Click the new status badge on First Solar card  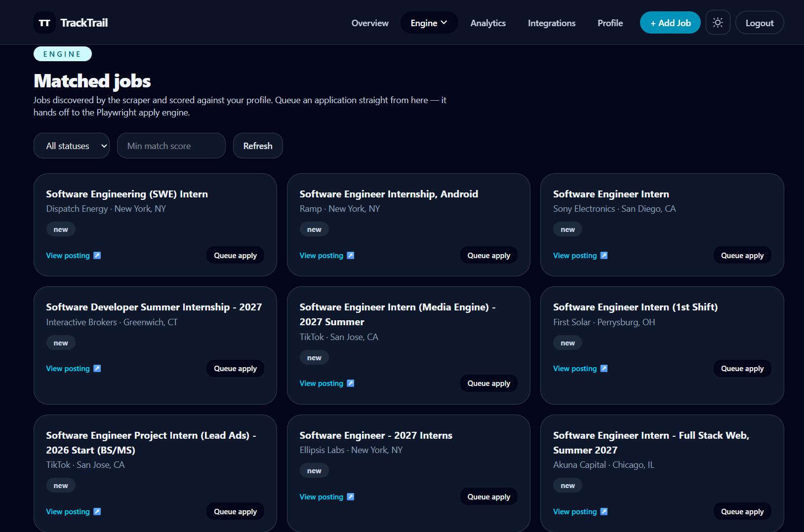tap(568, 343)
